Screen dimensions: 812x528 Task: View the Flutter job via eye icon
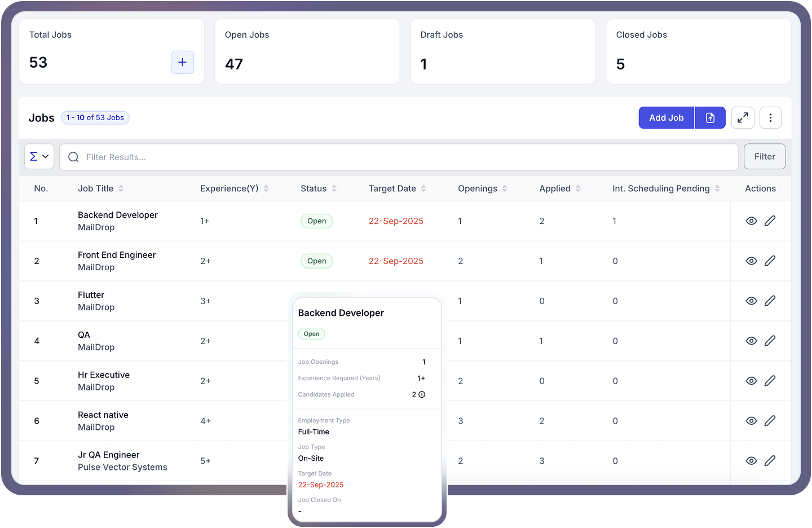point(751,301)
